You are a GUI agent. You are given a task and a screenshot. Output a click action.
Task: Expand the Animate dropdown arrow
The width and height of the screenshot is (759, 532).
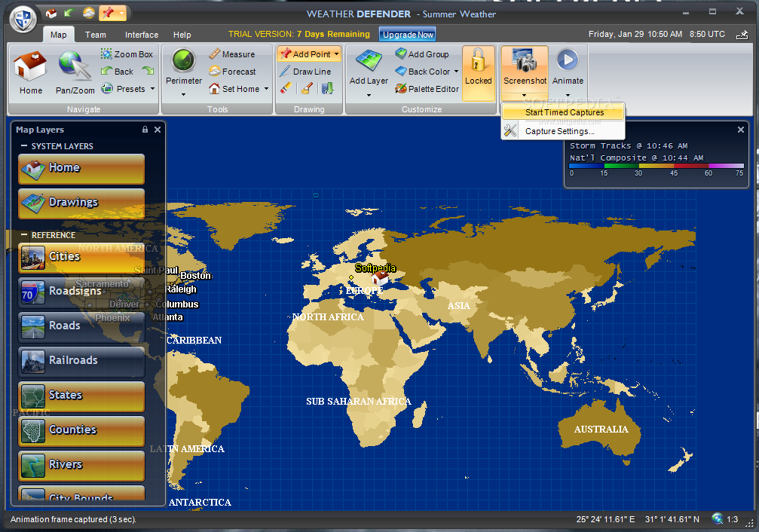point(568,95)
